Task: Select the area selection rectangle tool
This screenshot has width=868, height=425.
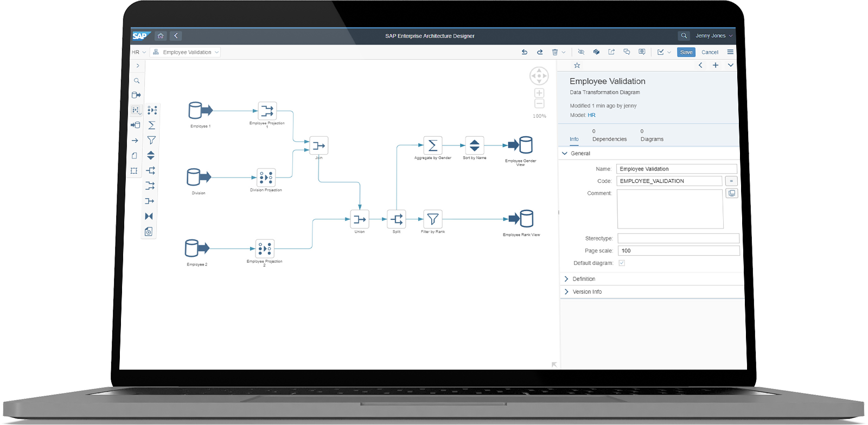Action: pos(134,170)
